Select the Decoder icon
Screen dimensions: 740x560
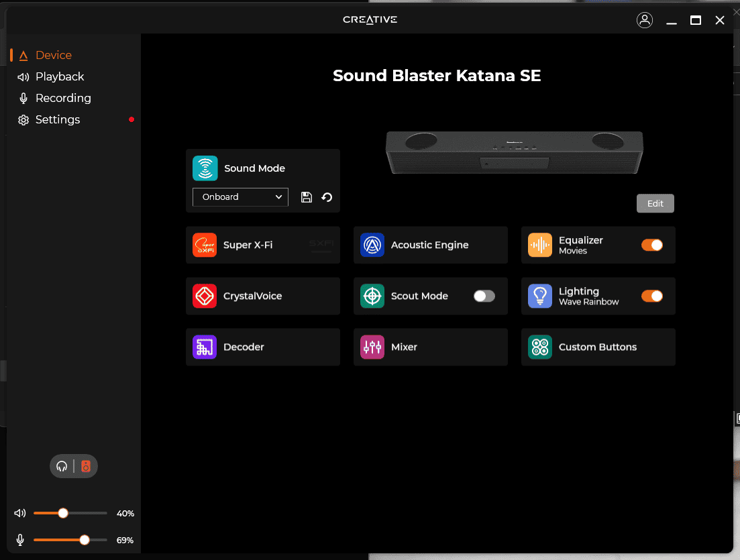[x=205, y=347]
